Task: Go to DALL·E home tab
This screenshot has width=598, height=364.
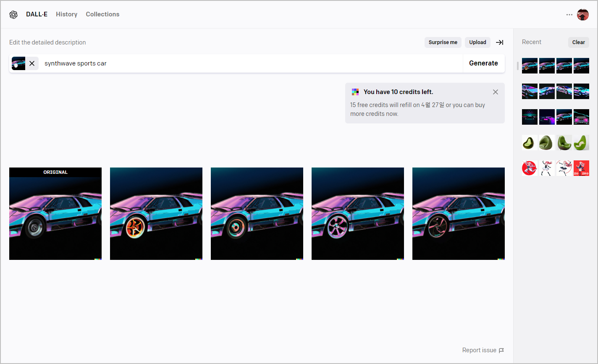Action: [37, 14]
